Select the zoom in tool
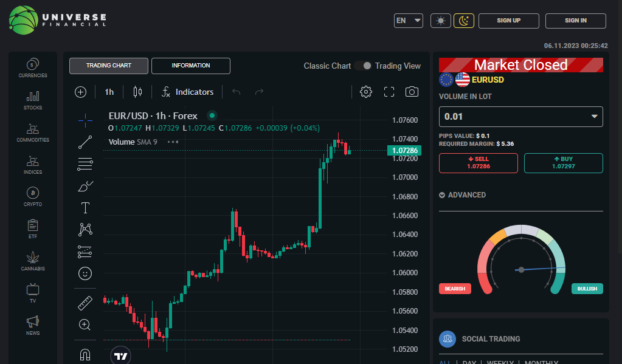Image resolution: width=622 pixels, height=364 pixels. pos(85,325)
